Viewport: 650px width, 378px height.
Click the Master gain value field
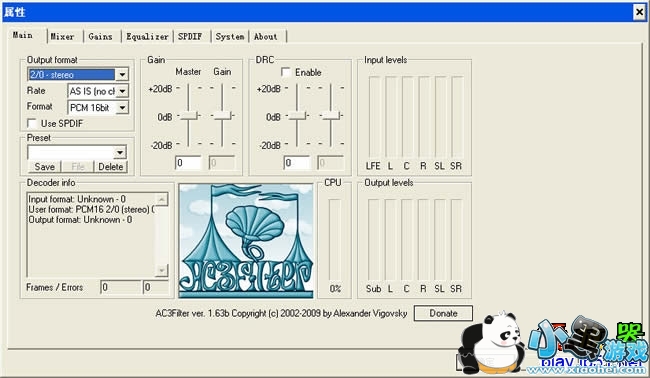188,163
